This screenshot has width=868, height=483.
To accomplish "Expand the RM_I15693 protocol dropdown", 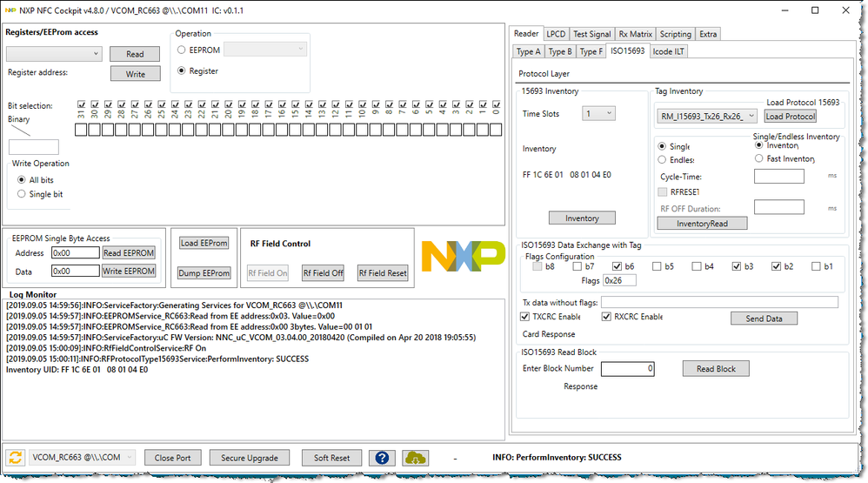I will click(707, 117).
